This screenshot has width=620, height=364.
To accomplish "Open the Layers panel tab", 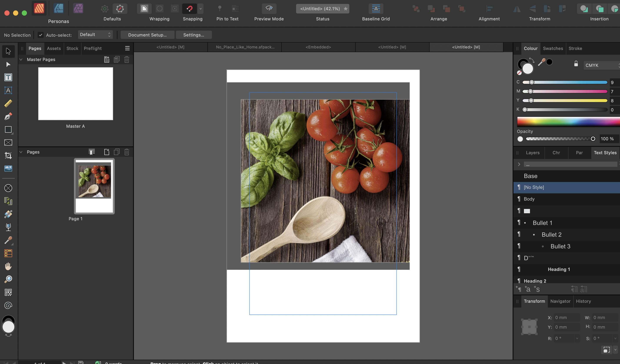I will [x=533, y=153].
